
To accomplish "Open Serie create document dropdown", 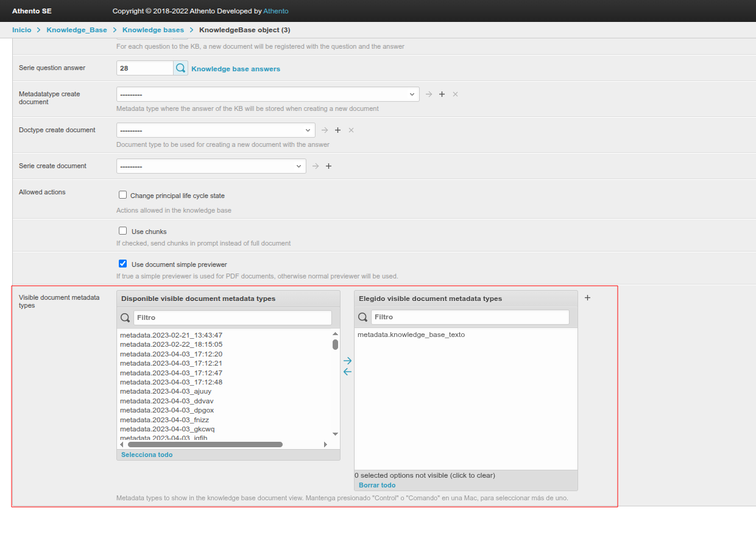I will (211, 166).
